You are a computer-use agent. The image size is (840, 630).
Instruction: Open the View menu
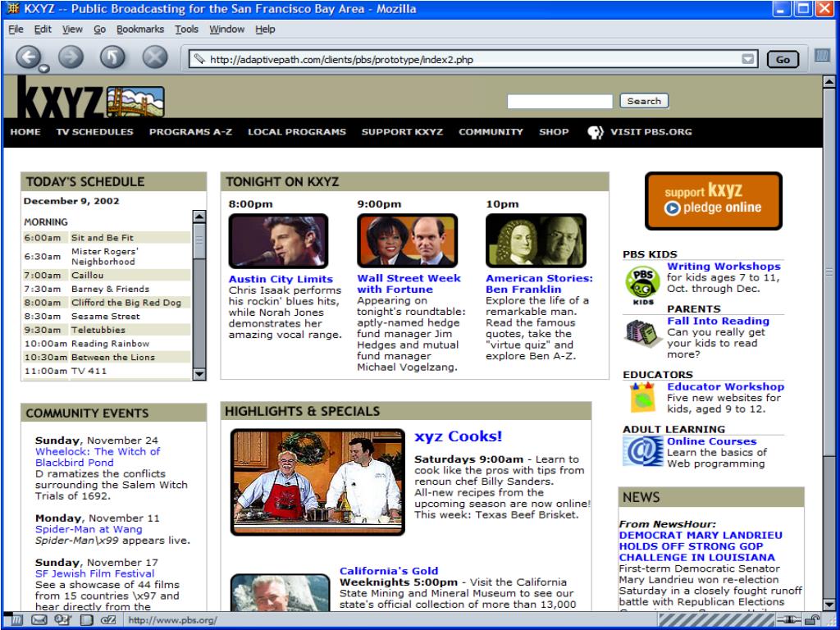click(x=72, y=30)
